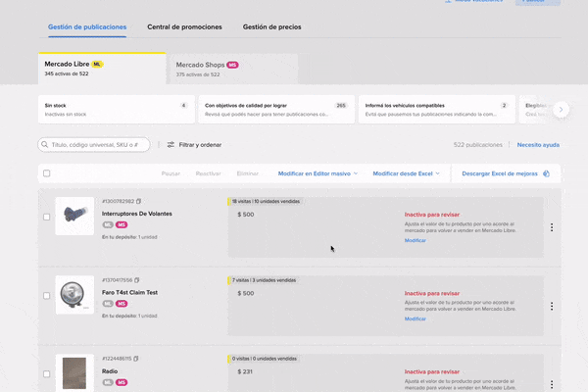
Task: Click Modificar link for Faro T4st Claim Test
Action: 416,318
